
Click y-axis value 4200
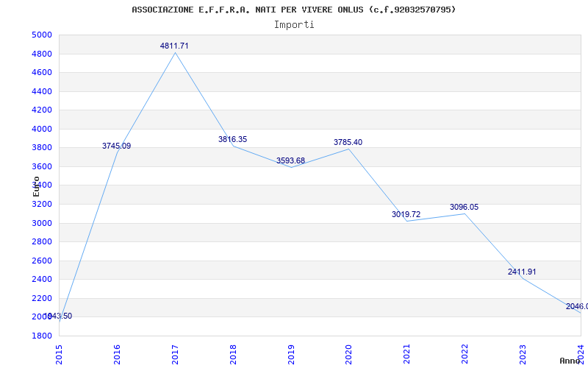click(x=41, y=110)
